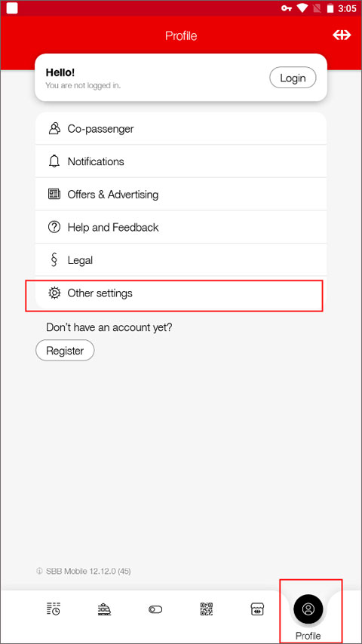
Task: Open the Legal section
Action: click(x=181, y=260)
